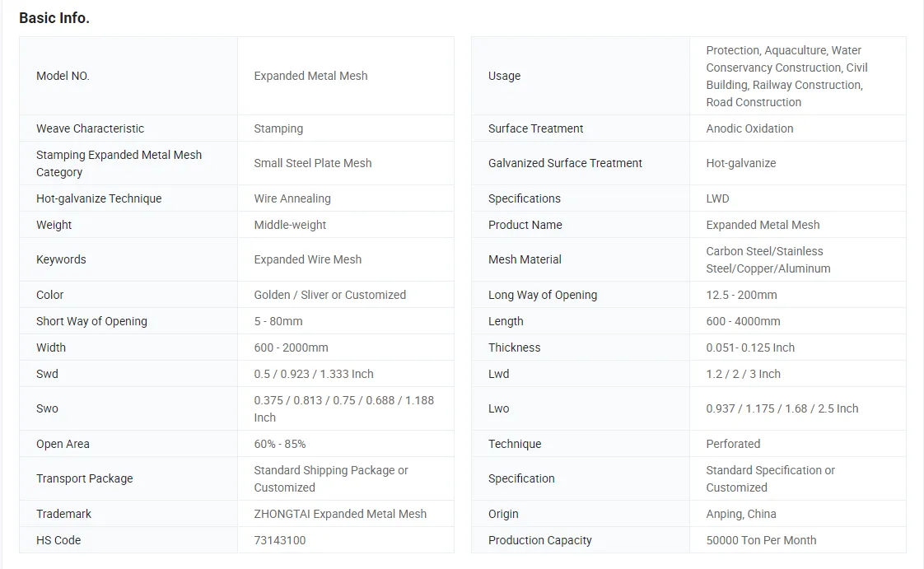The width and height of the screenshot is (924, 569).
Task: Click the Small Steel Plate Mesh value
Action: pyautogui.click(x=313, y=163)
